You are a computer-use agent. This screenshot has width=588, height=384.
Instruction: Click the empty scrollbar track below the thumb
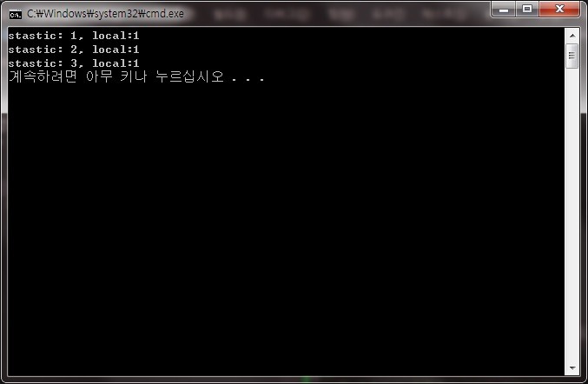pos(571,214)
